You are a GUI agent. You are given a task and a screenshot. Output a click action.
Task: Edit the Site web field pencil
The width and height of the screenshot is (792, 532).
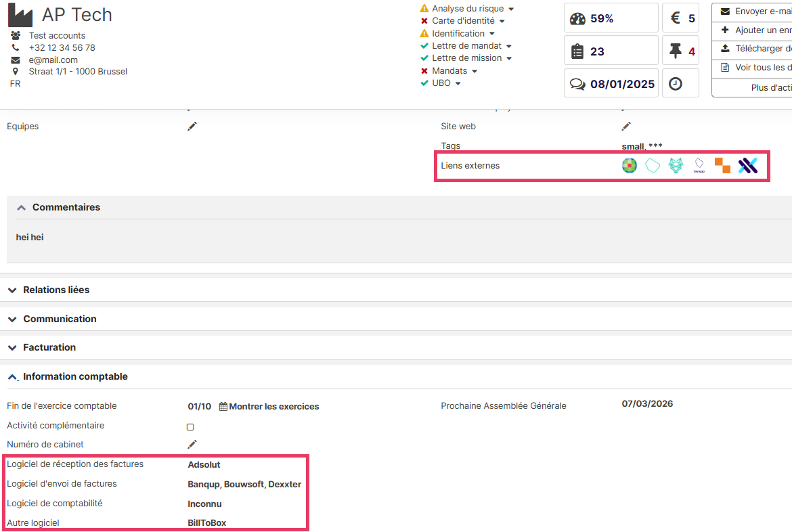pos(626,127)
